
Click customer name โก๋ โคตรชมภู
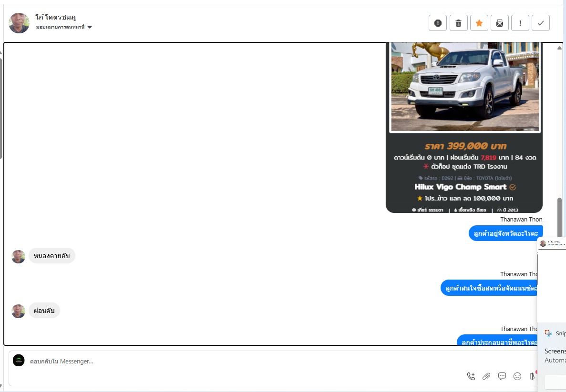56,17
